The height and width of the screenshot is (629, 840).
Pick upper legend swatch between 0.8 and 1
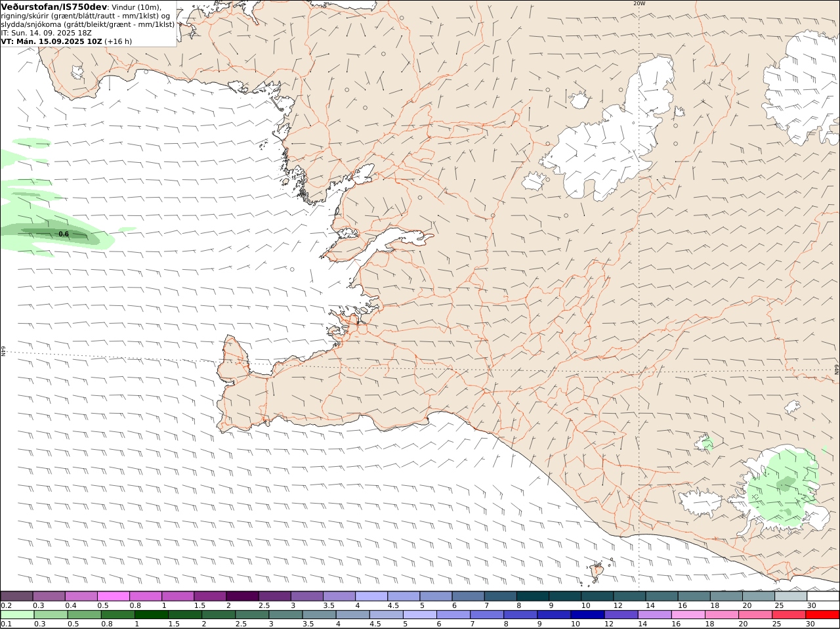pos(146,596)
